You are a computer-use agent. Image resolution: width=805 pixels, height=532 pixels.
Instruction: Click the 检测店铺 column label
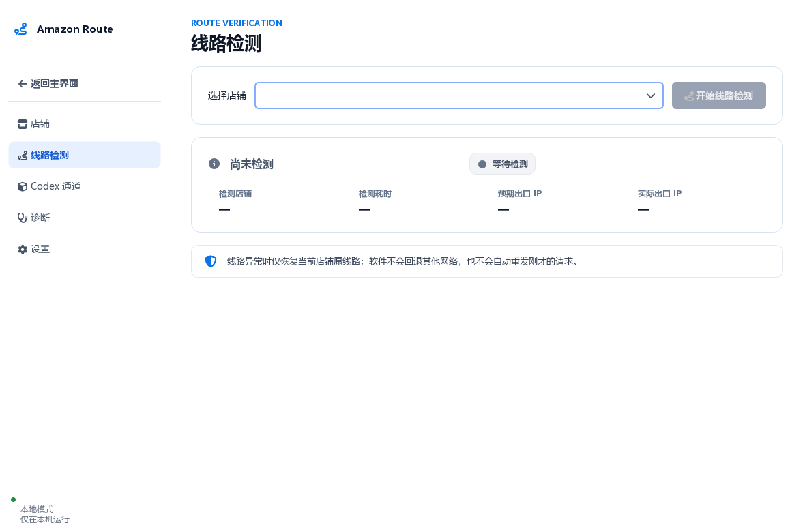[235, 194]
